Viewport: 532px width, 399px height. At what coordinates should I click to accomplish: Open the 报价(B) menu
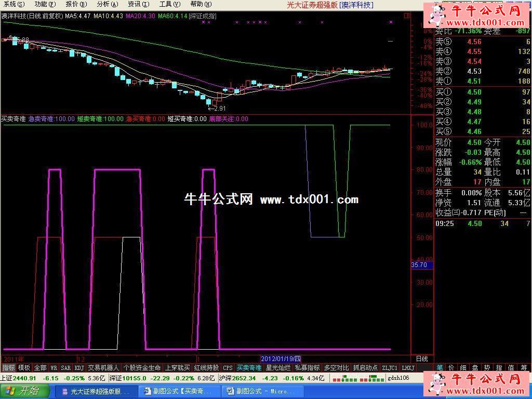(x=76, y=4)
